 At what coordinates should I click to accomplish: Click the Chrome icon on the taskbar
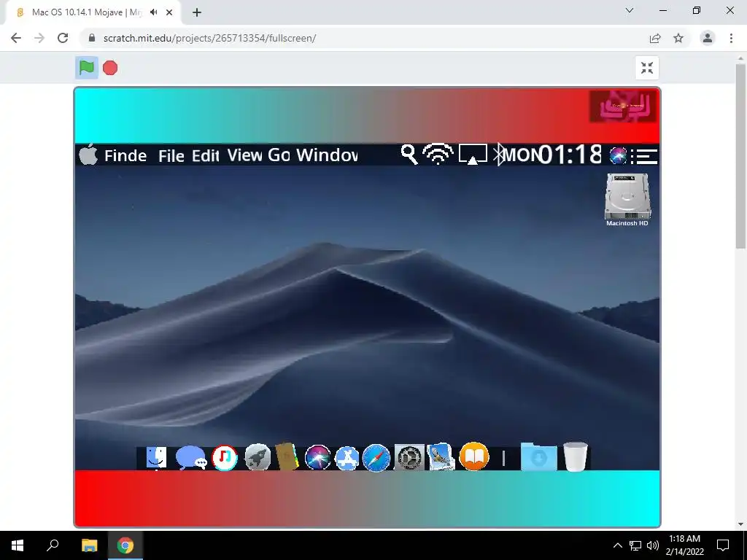coord(125,545)
